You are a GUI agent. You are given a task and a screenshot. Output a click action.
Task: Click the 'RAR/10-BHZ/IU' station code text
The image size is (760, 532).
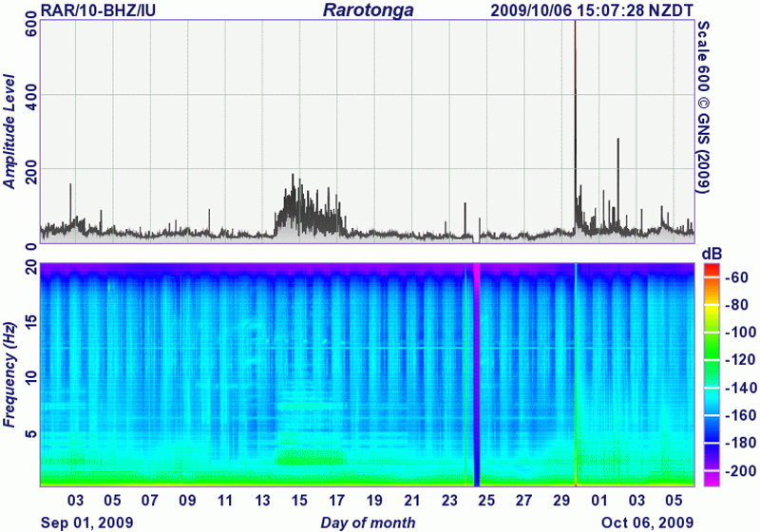click(x=99, y=9)
